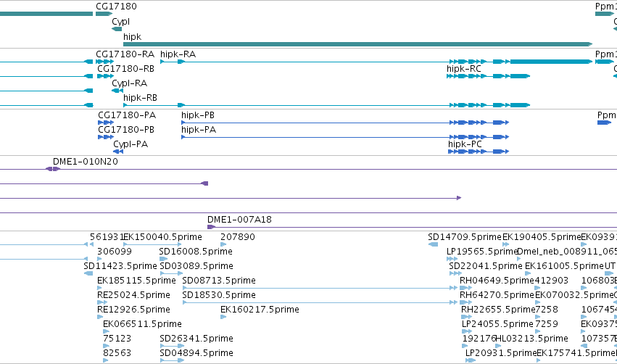Select the DME1-010N20 clone marker
Image resolution: width=617 pixels, height=364 pixels.
(53, 169)
